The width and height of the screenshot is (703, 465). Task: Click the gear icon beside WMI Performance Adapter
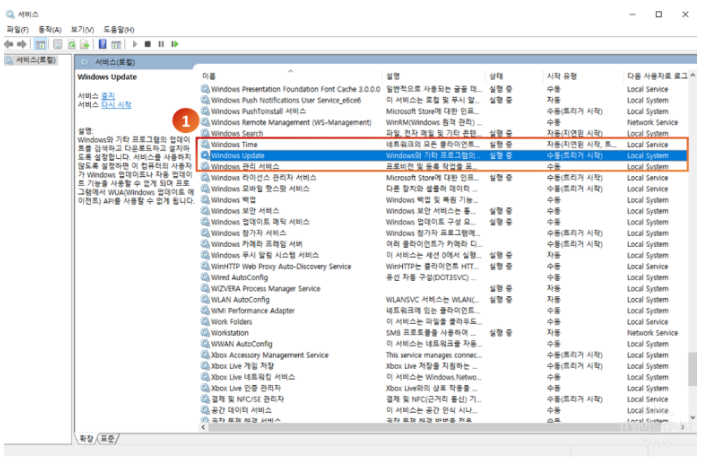click(x=205, y=310)
